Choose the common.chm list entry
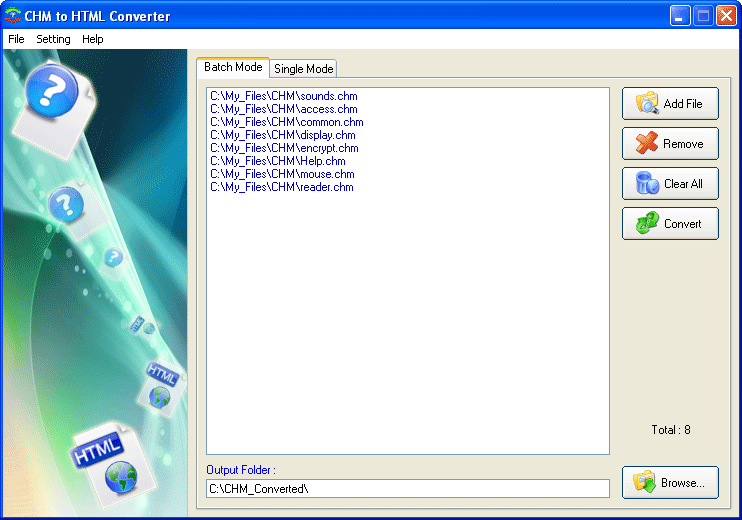742x520 pixels. tap(286, 122)
